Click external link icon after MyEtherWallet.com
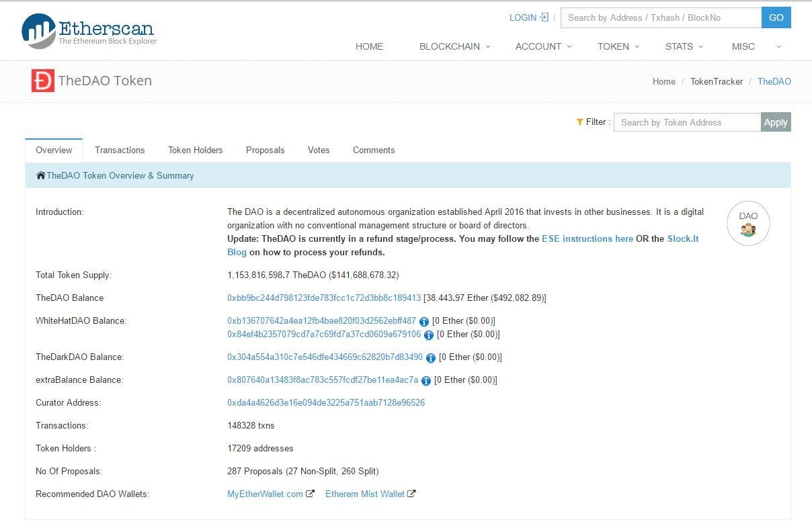Screen dimensions: 812x528 coord(310,494)
